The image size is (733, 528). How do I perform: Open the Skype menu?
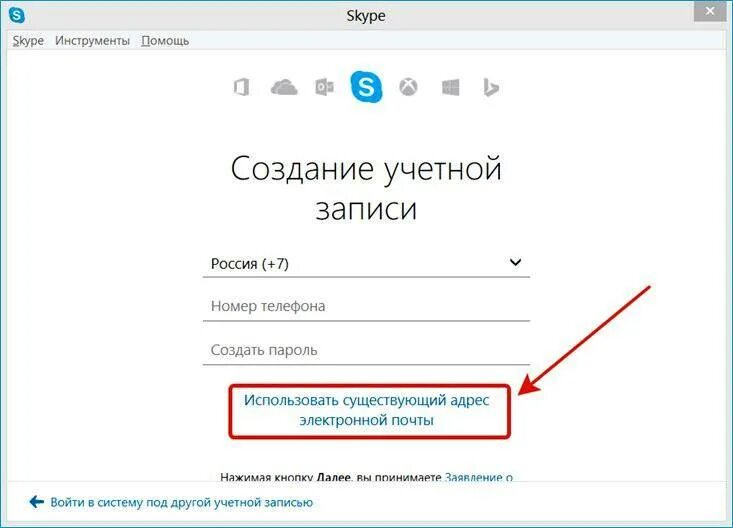click(28, 41)
